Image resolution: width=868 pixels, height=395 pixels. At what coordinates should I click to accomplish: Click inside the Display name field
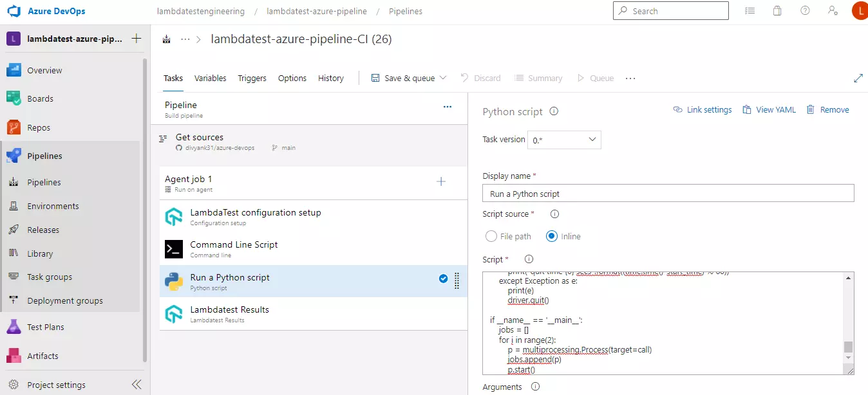tap(668, 193)
